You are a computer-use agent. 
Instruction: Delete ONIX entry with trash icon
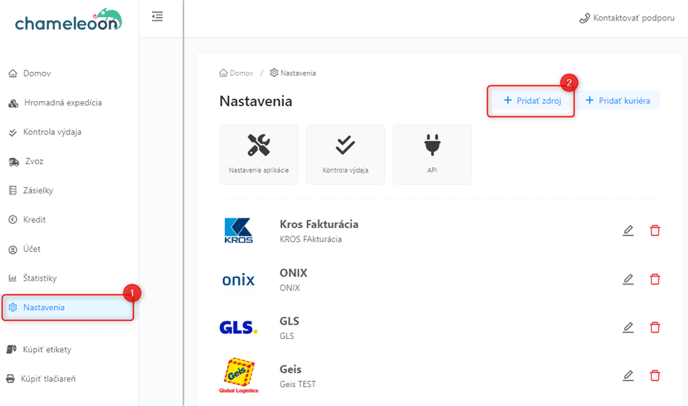tap(655, 279)
